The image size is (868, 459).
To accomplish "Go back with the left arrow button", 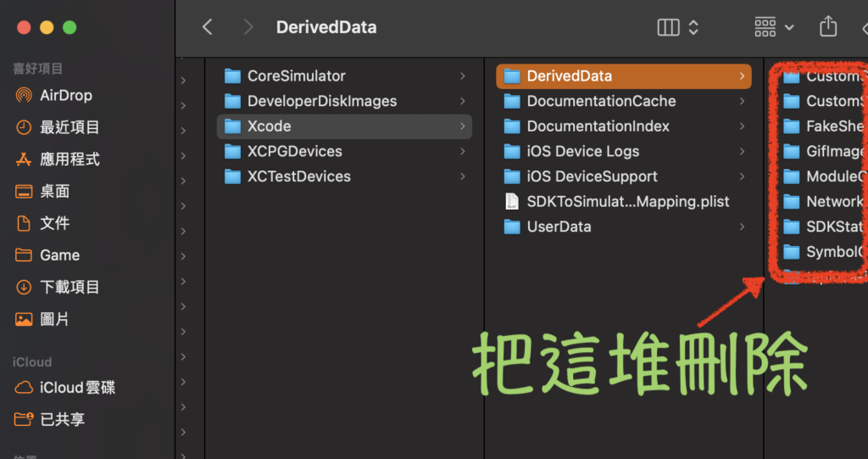I will click(207, 27).
